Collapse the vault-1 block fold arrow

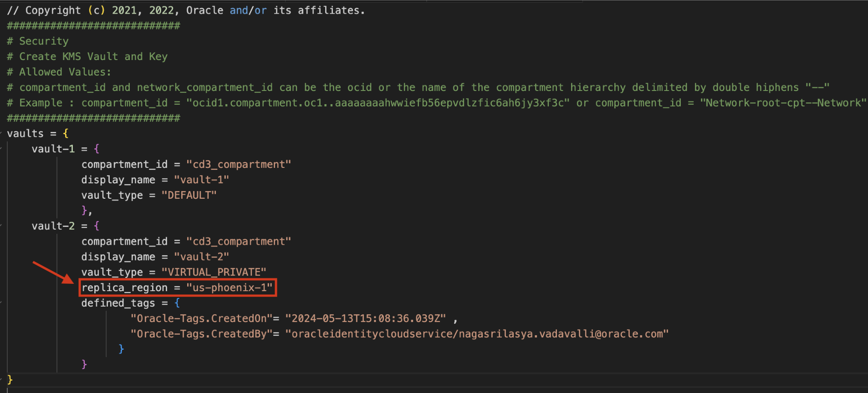point(1,149)
